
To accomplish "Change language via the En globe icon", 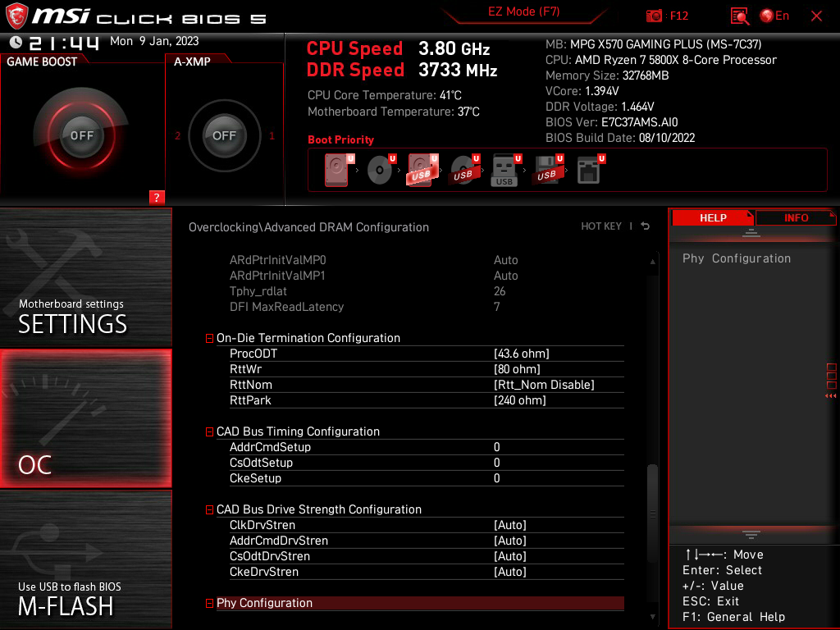I will (x=774, y=16).
